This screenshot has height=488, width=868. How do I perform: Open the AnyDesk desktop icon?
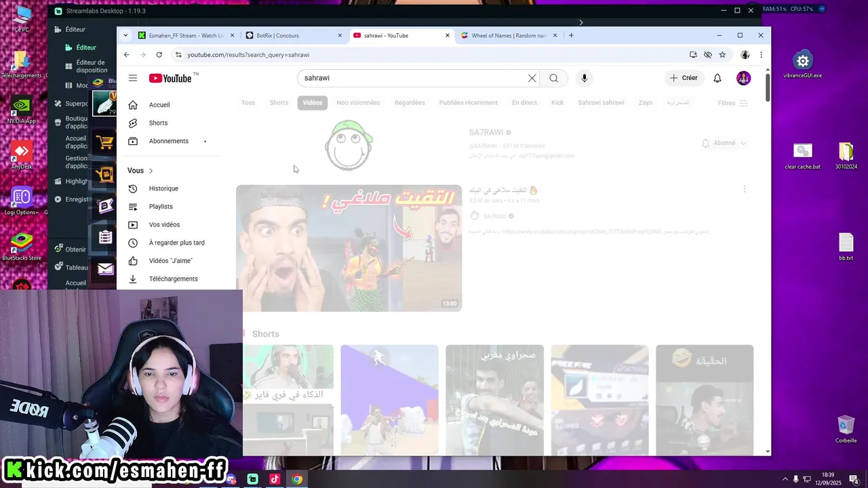click(x=21, y=156)
